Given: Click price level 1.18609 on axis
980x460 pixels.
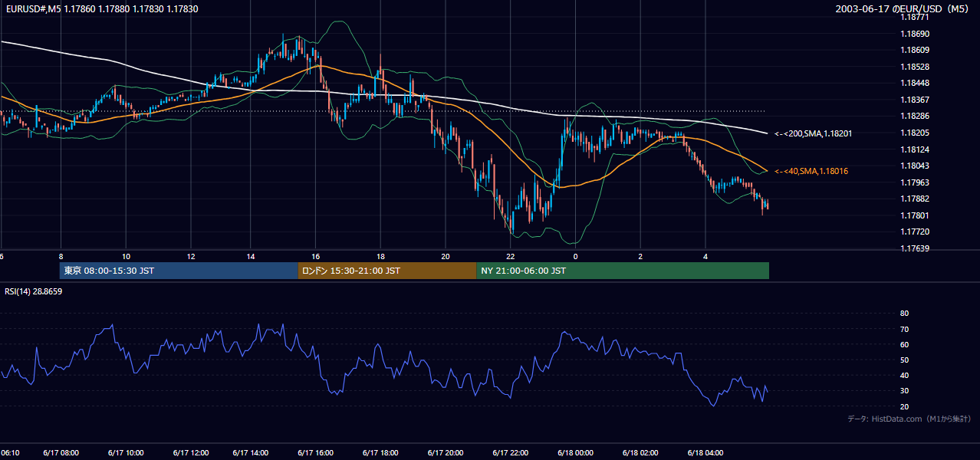Looking at the screenshot, I should coord(916,50).
